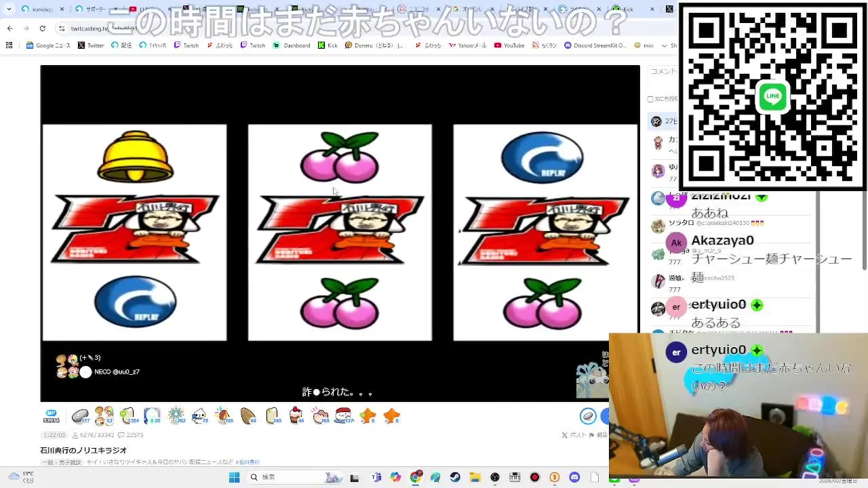Send the star gift with count 8

[391, 415]
